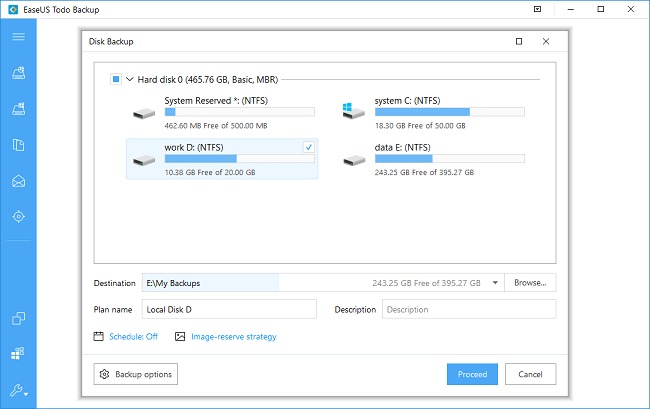This screenshot has width=650, height=409.
Task: Click the Description input field
Action: pyautogui.click(x=468, y=310)
